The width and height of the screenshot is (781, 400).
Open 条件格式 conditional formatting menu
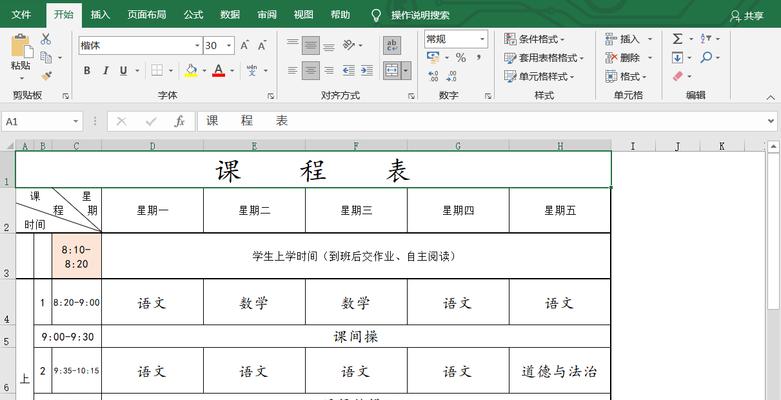click(534, 39)
